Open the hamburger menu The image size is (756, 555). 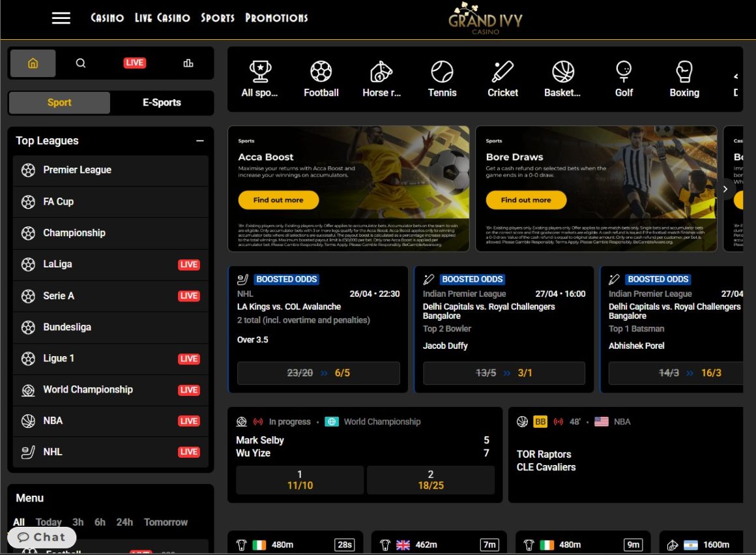pyautogui.click(x=61, y=18)
